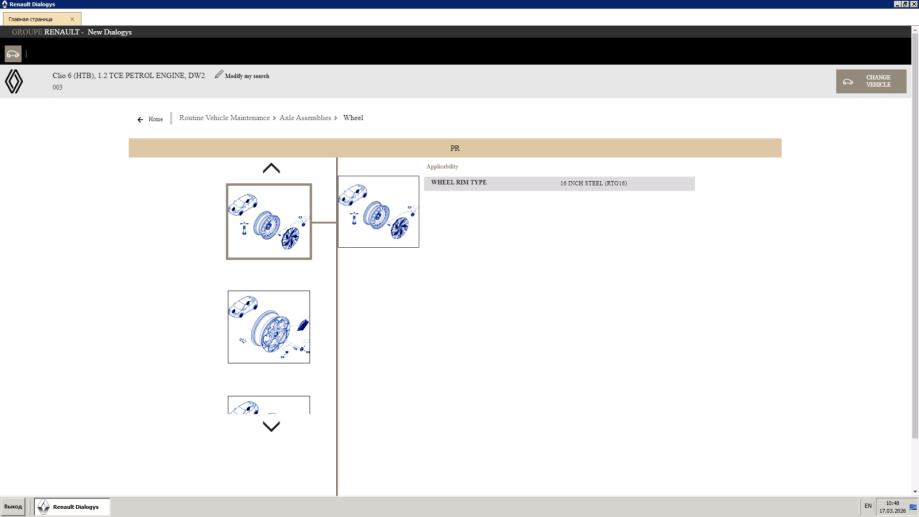This screenshot has width=919, height=517.
Task: Click the Home back arrow
Action: coord(140,119)
